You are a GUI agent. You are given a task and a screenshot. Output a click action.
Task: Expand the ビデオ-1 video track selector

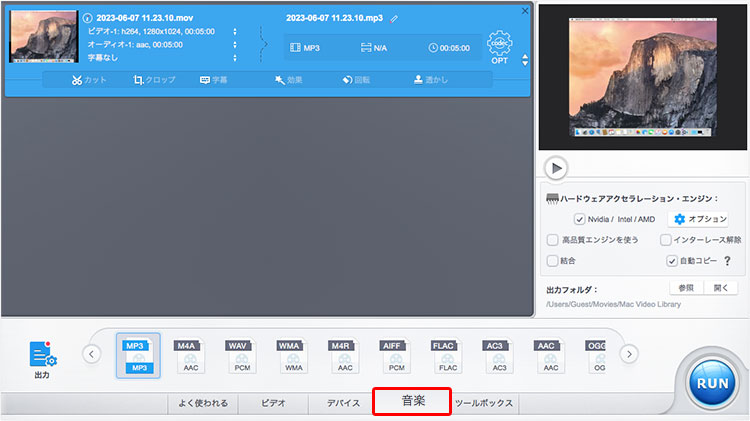tap(234, 31)
